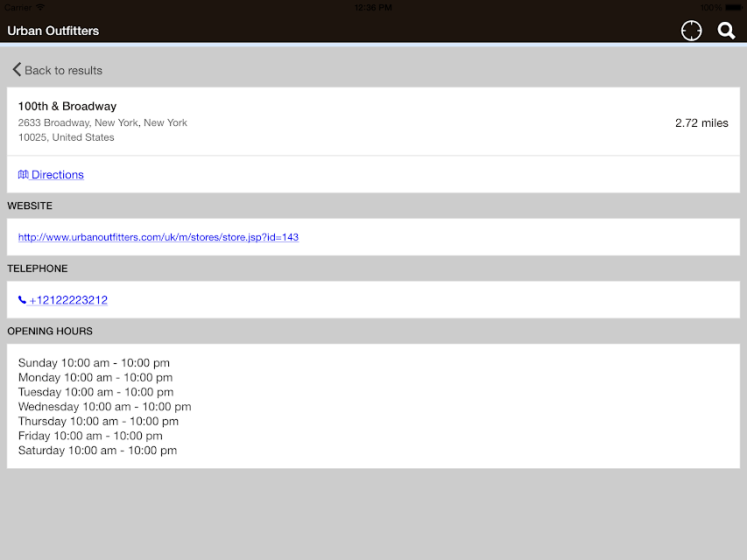Click the OPENING HOURS heading

point(50,332)
